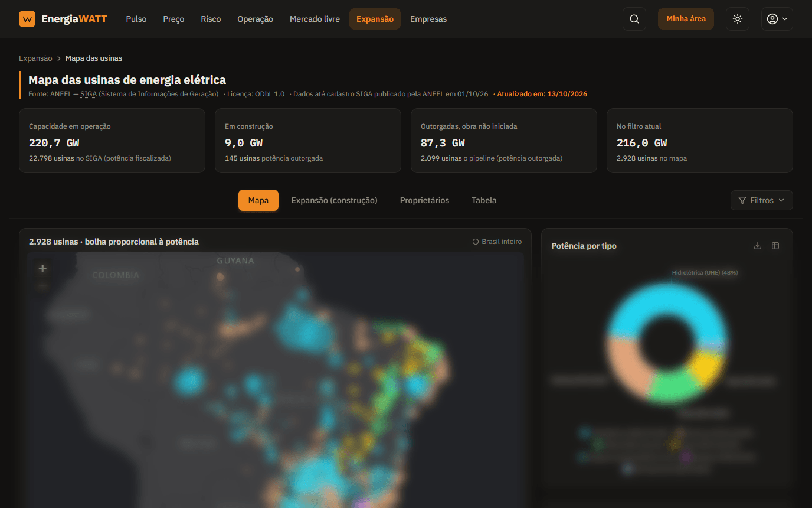This screenshot has height=508, width=812.
Task: Click the EnergiaWATT logo icon
Action: (27, 19)
